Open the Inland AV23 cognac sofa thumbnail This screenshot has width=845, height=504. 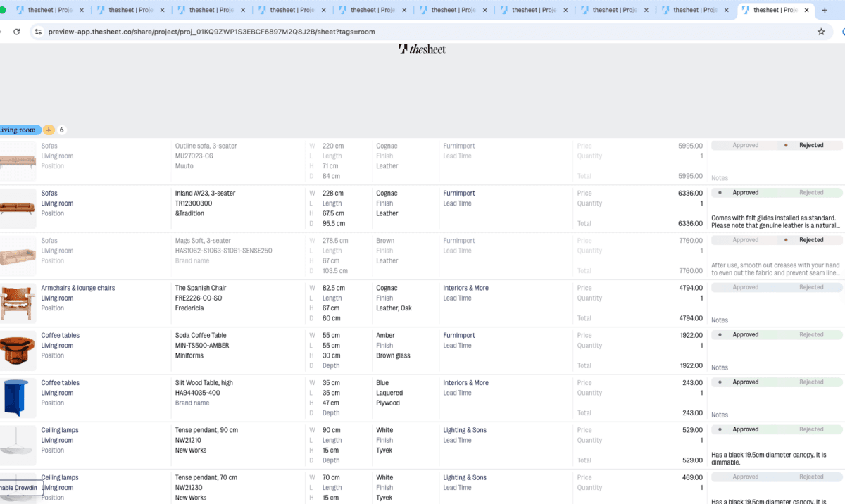18,208
